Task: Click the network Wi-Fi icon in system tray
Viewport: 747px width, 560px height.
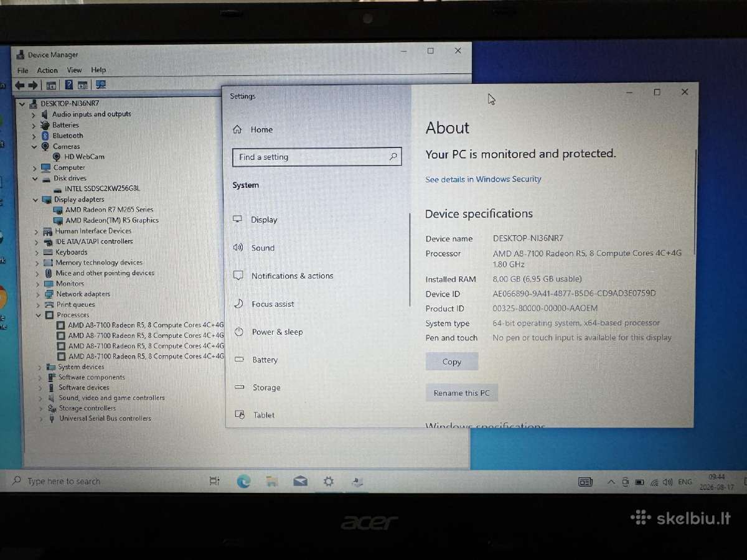Action: point(654,482)
